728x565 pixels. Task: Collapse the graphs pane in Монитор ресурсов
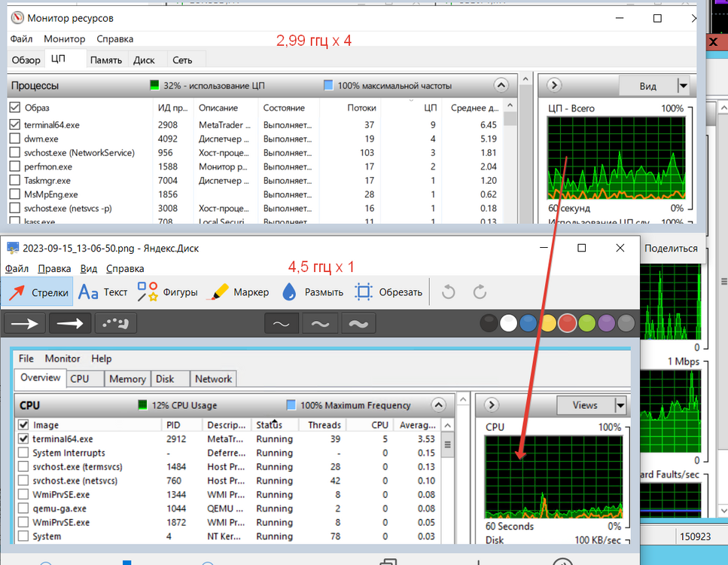(x=554, y=85)
